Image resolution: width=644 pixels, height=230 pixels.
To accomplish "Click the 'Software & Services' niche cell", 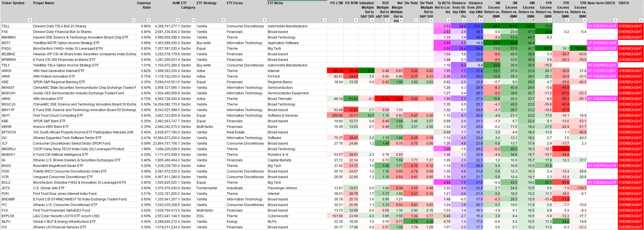I will coord(297,116).
